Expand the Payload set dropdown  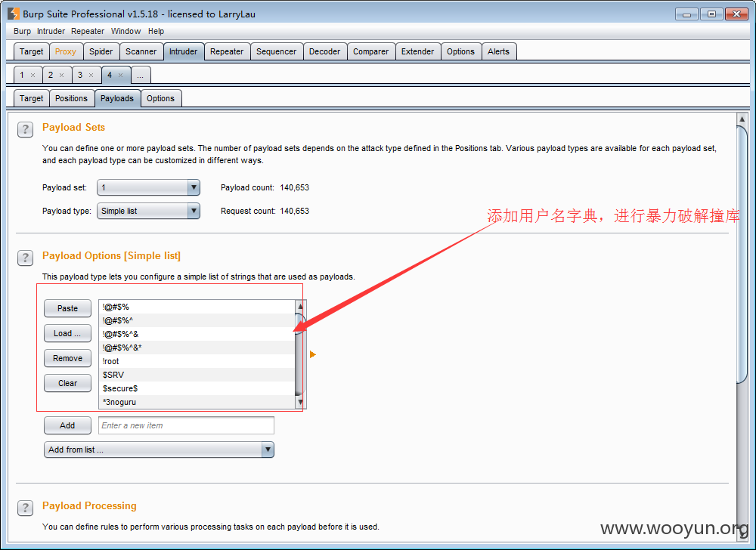(x=194, y=187)
